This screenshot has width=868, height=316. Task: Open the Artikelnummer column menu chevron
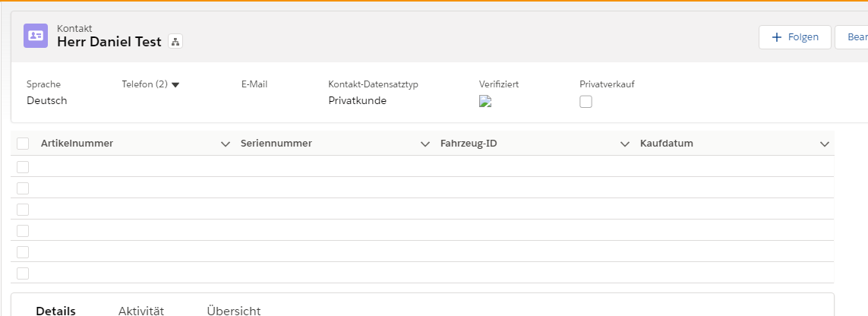click(225, 144)
